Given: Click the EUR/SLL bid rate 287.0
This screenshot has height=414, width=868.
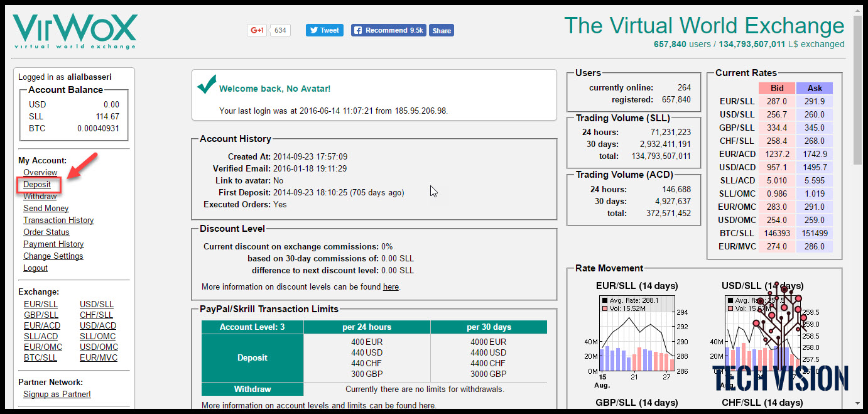Looking at the screenshot, I should pos(776,101).
